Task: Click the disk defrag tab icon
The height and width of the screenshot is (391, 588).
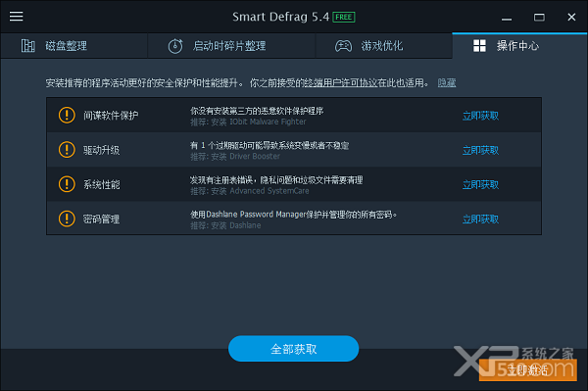Action: pyautogui.click(x=27, y=46)
